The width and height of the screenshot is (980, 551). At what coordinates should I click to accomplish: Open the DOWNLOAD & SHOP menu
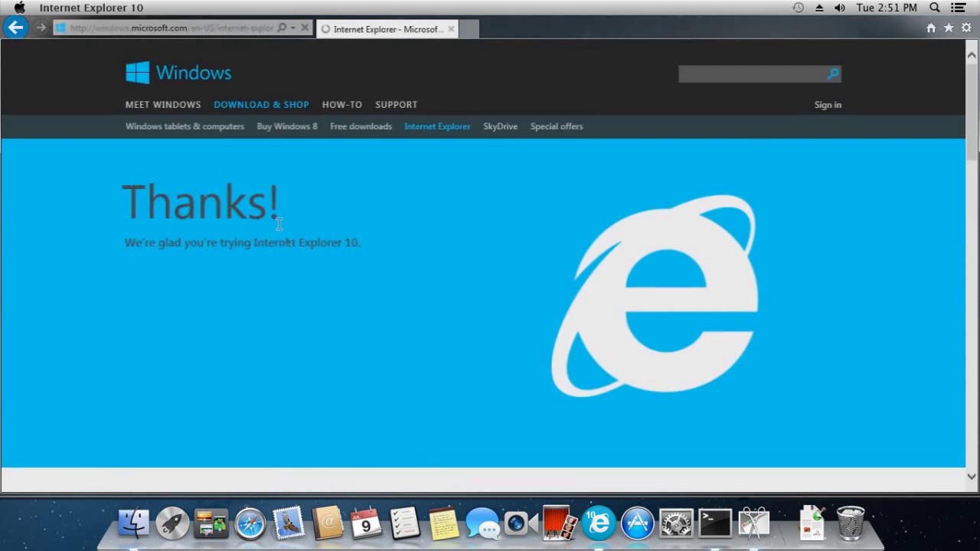click(x=261, y=104)
